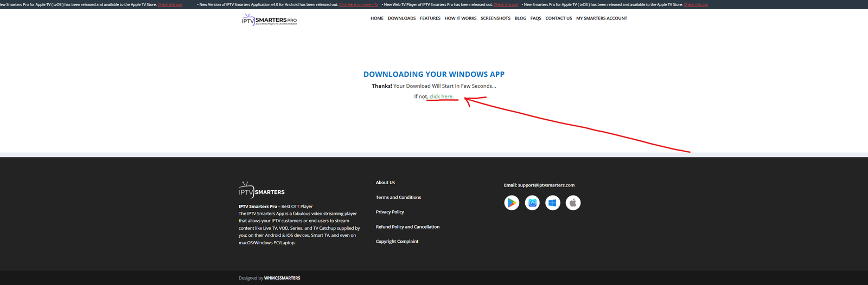This screenshot has height=285, width=868.
Task: Open the BLOG menu item
Action: pos(520,18)
